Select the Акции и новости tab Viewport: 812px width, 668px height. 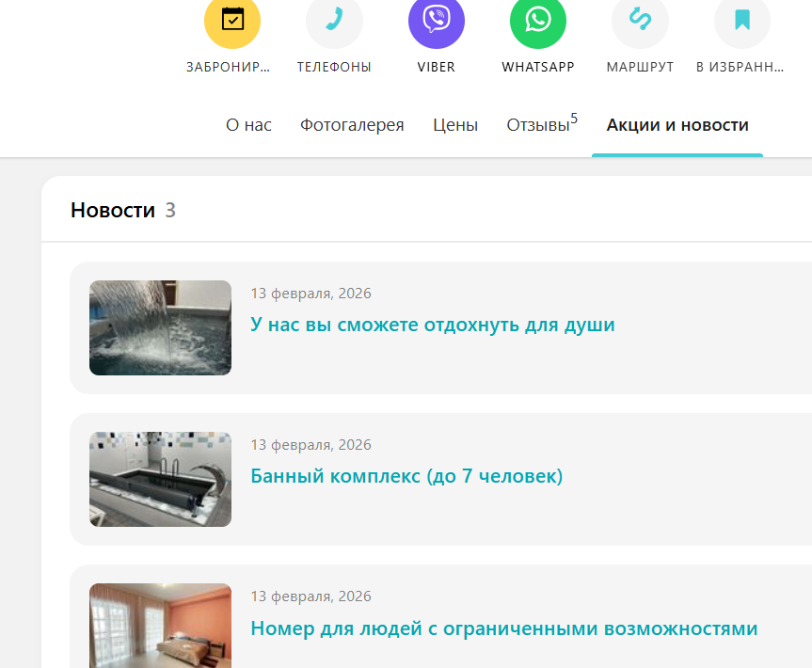pos(677,125)
